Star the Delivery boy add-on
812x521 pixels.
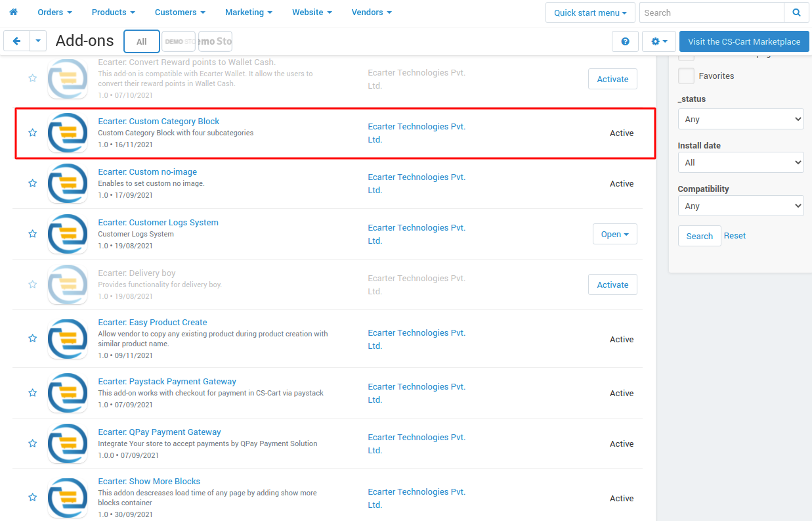tap(32, 284)
